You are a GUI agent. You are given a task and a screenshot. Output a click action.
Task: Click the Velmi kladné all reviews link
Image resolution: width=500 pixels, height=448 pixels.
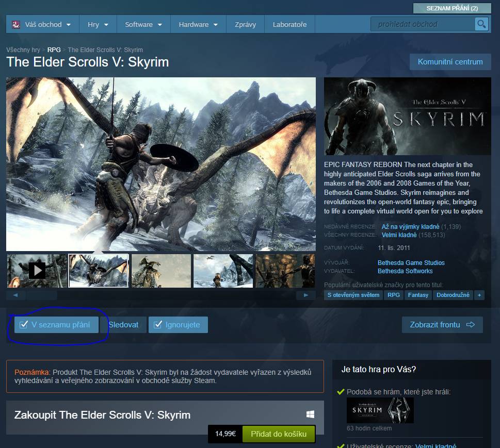coord(399,235)
